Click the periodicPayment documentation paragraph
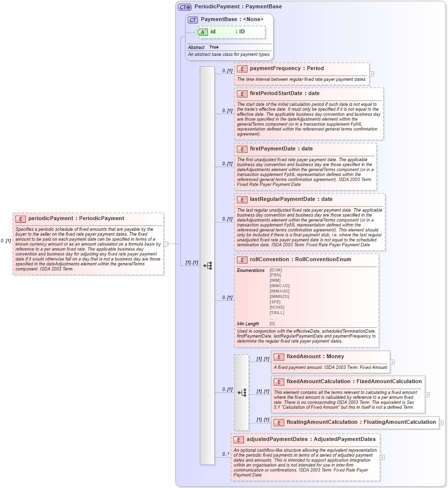Image resolution: width=448 pixels, height=488 pixels. coord(88,249)
